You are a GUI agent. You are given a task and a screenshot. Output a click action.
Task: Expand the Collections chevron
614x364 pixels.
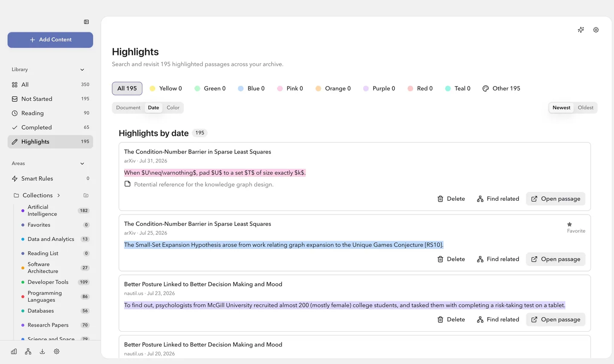click(x=59, y=195)
